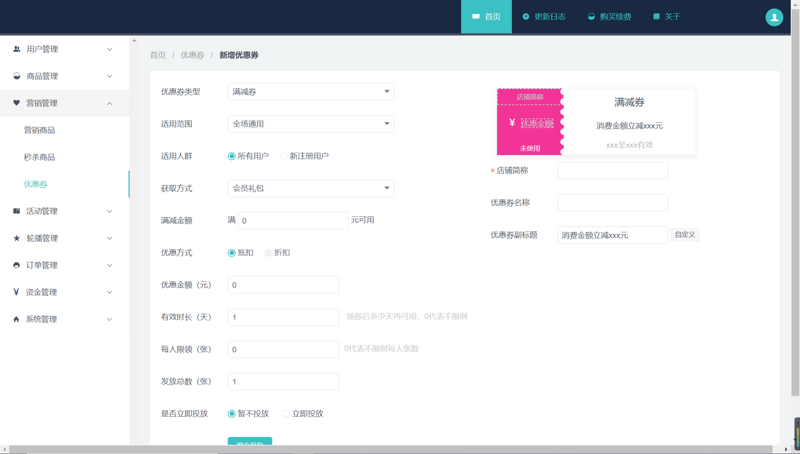Image resolution: width=800 pixels, height=454 pixels.
Task: Open 更新日志 top navigation item
Action: coord(544,17)
